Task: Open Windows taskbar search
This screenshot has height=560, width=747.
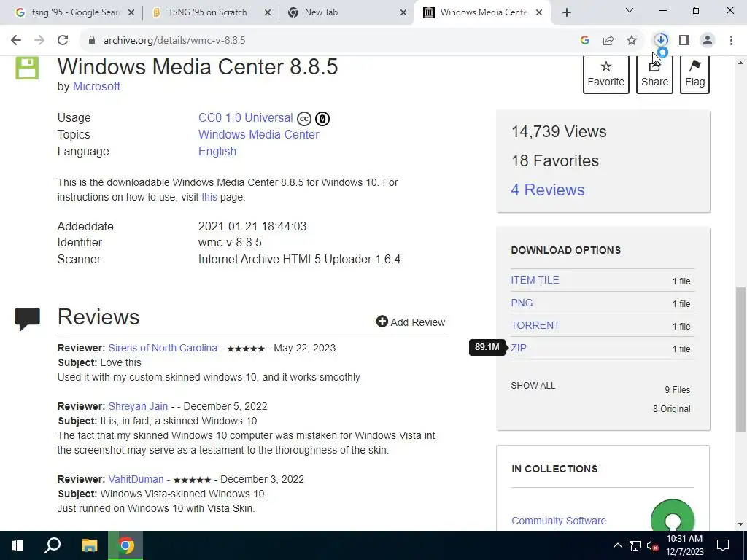Action: (x=53, y=545)
